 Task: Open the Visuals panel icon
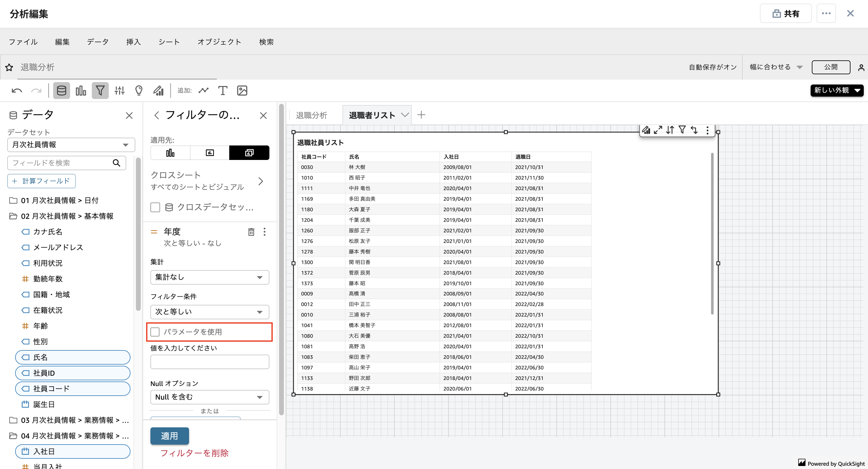pos(81,90)
